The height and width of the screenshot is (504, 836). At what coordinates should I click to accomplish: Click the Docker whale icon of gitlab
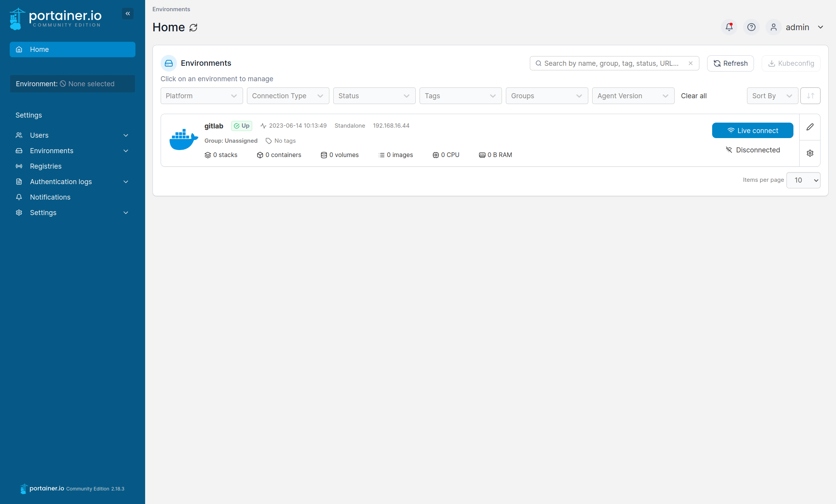[x=183, y=140]
